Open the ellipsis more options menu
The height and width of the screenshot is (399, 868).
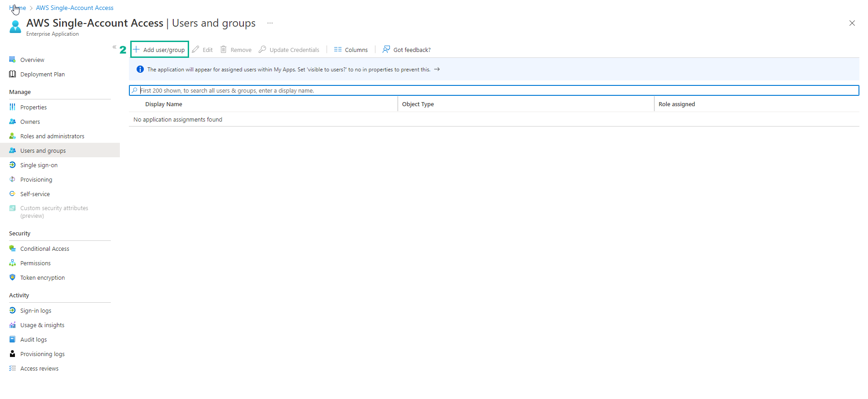pos(270,23)
